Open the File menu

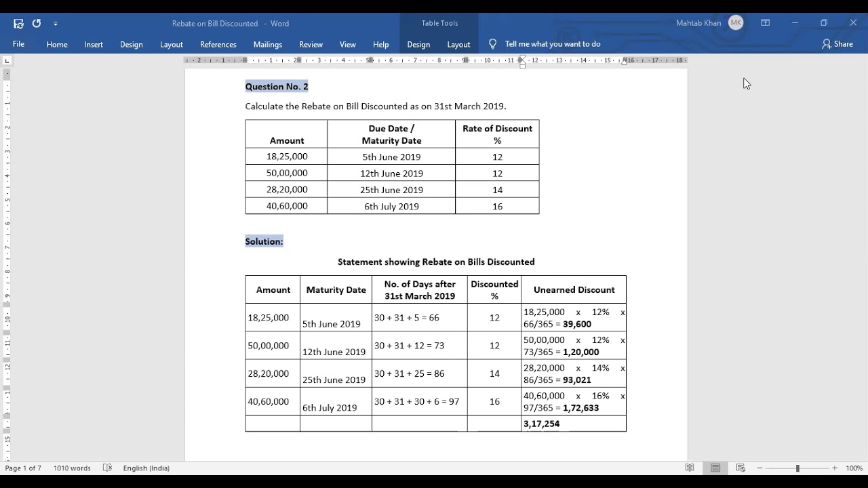[x=18, y=44]
